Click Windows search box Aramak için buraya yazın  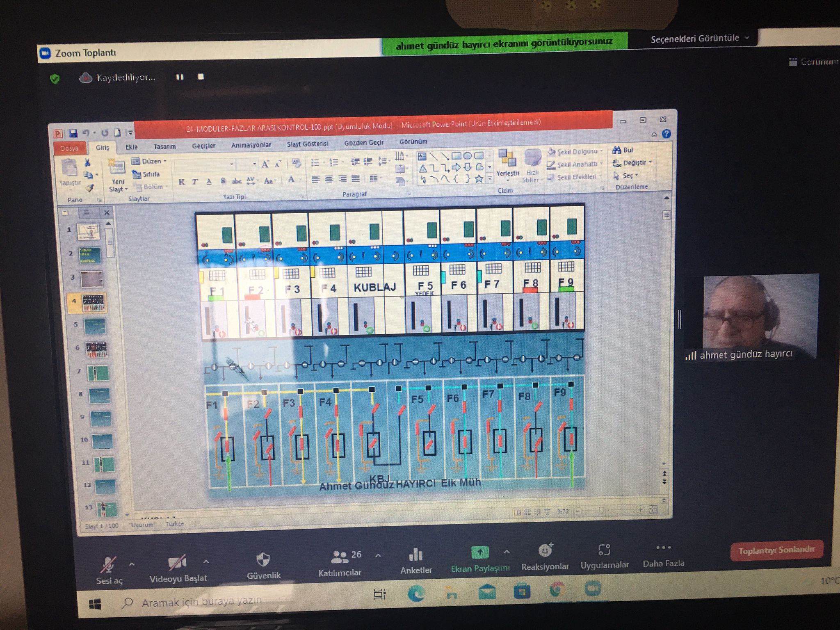click(x=201, y=602)
